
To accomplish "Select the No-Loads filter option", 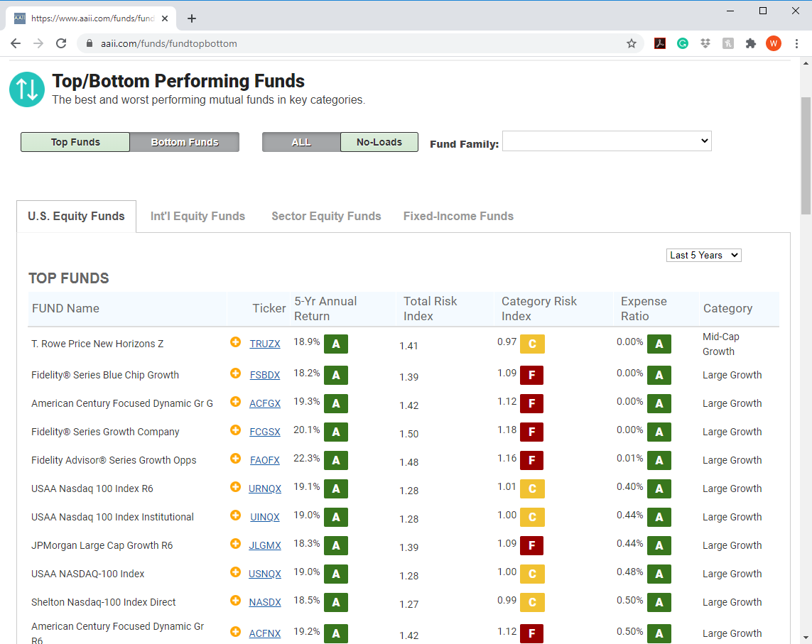I will click(x=379, y=142).
